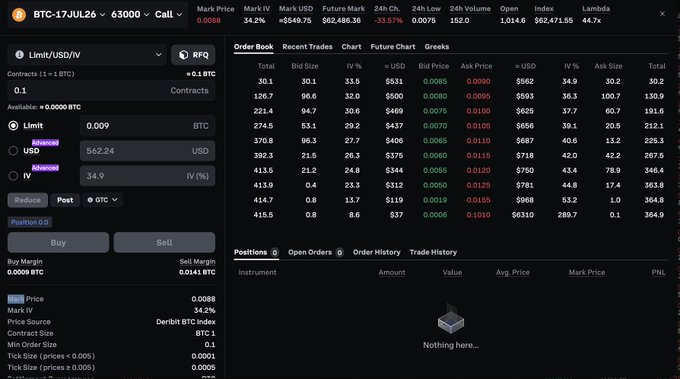680x379 pixels.
Task: Click the Deribit BTC Index price source value
Action: tap(186, 322)
